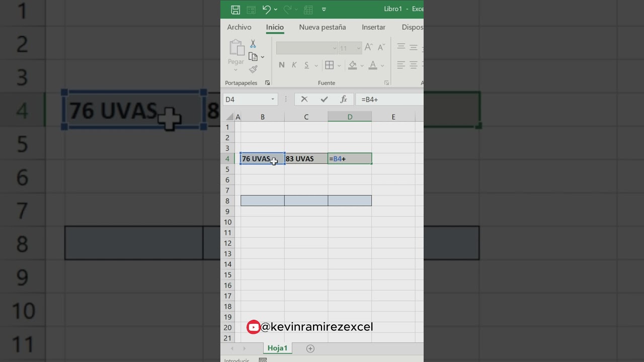Open font color dropdown arrow
This screenshot has width=644, height=362.
point(382,65)
